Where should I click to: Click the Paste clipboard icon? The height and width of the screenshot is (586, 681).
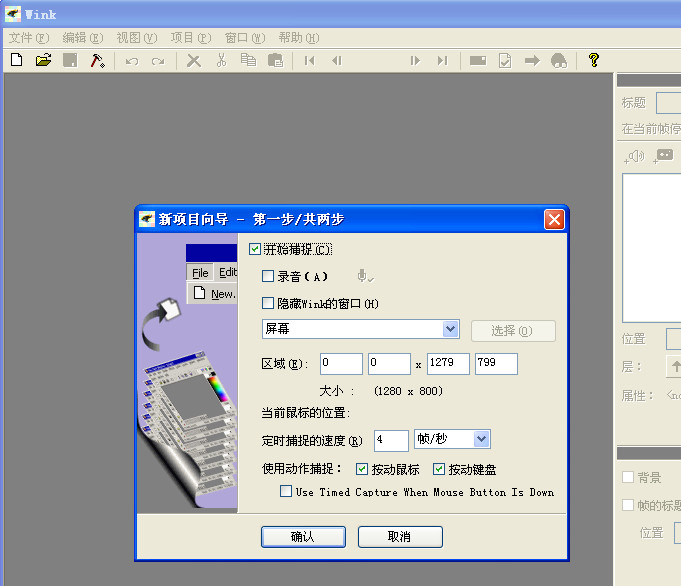tap(275, 60)
